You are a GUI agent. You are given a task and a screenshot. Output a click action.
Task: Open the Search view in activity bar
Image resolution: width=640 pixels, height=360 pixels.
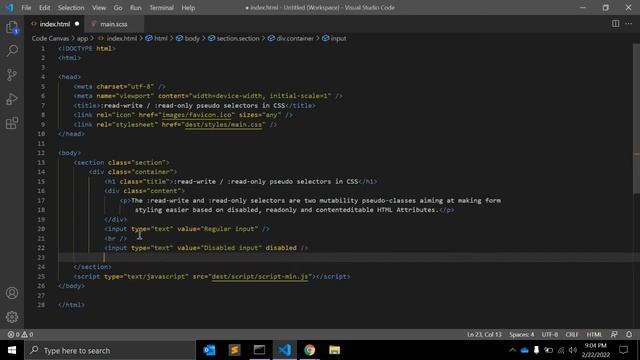coord(12,51)
